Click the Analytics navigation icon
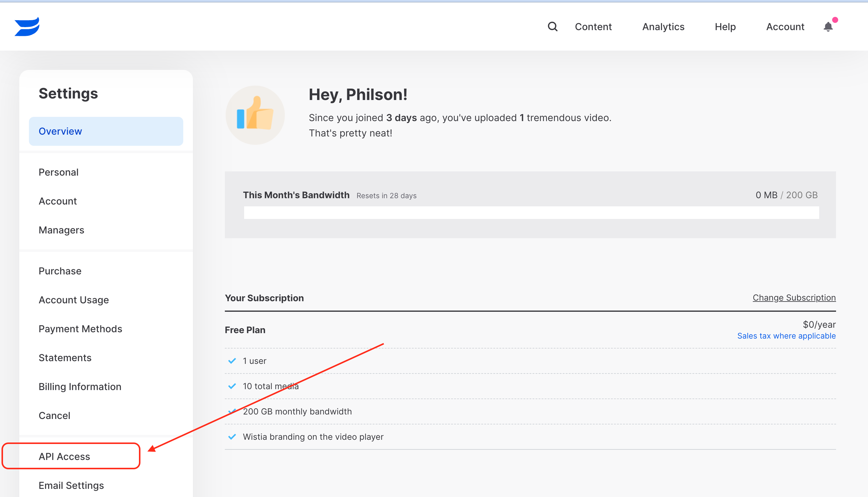The image size is (868, 497). (x=662, y=27)
